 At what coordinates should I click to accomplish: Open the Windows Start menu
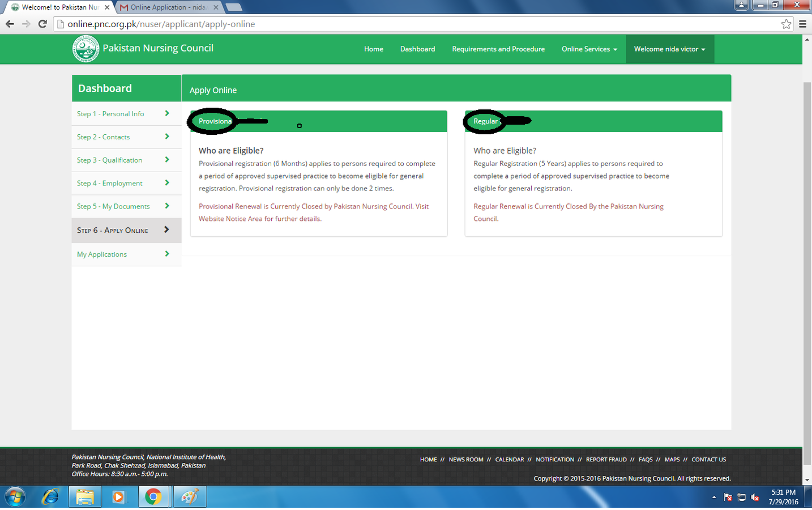coord(14,497)
